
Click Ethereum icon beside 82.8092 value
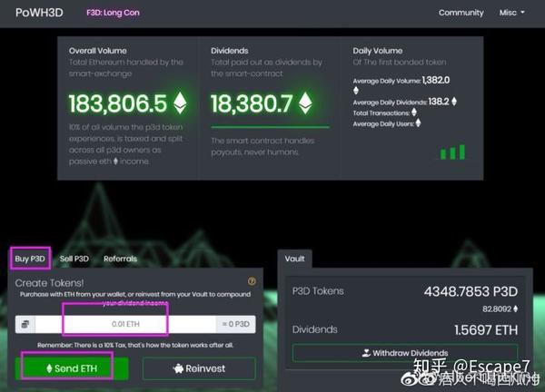pyautogui.click(x=515, y=309)
